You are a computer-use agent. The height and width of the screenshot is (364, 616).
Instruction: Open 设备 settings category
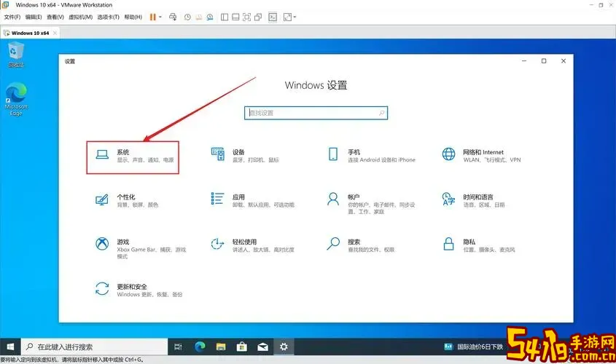(x=246, y=155)
